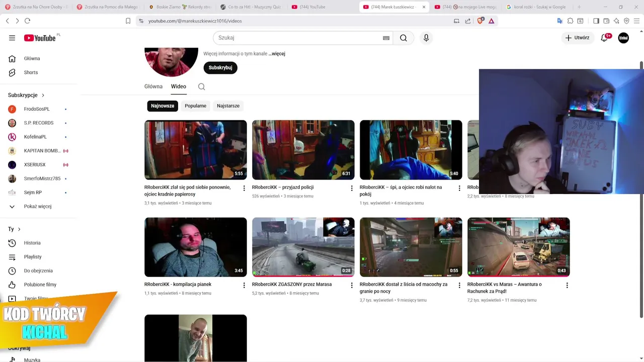Open options for 'zlał się pod siebie' video

pos(244,188)
